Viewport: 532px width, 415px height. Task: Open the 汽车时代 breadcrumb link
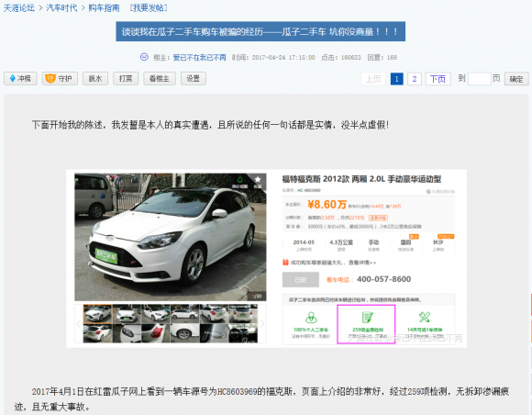click(61, 8)
